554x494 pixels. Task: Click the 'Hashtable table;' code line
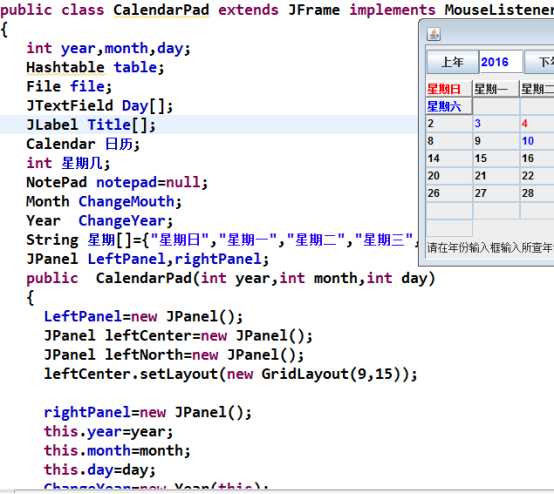pos(95,67)
